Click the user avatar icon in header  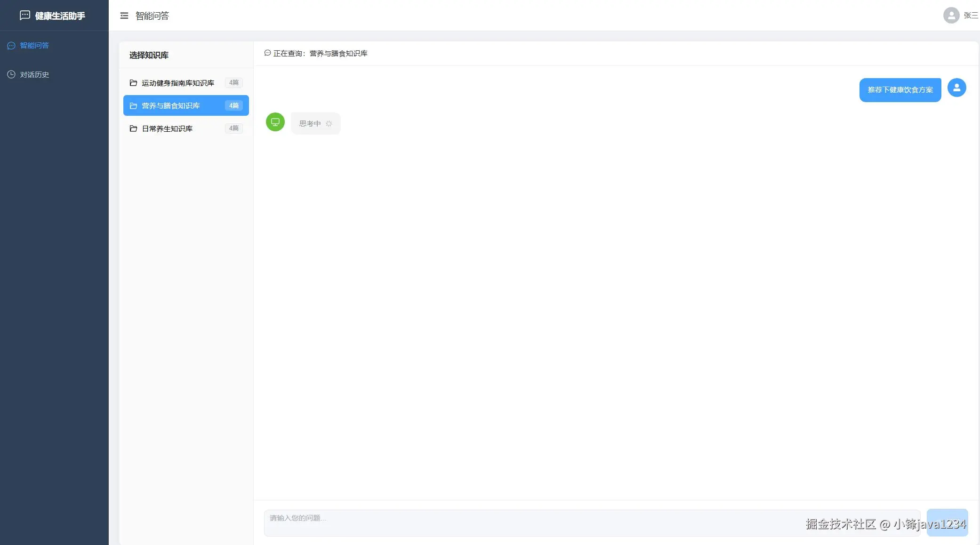951,16
